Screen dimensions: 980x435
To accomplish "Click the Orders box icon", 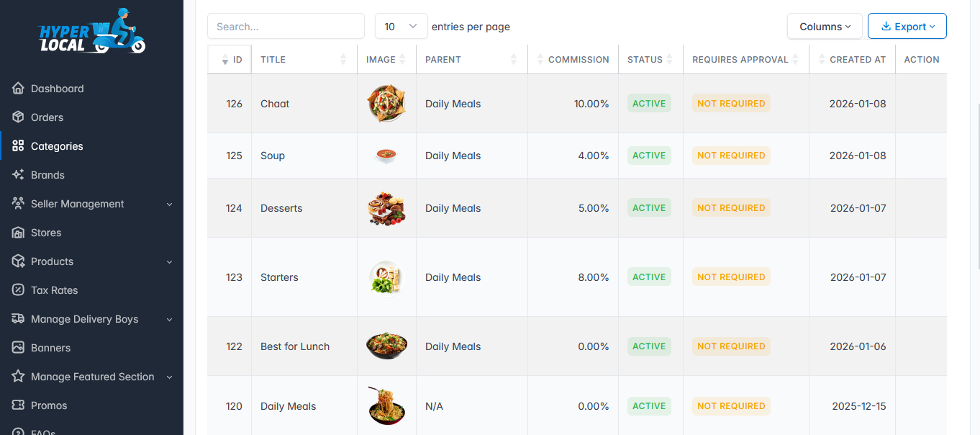I will point(19,117).
